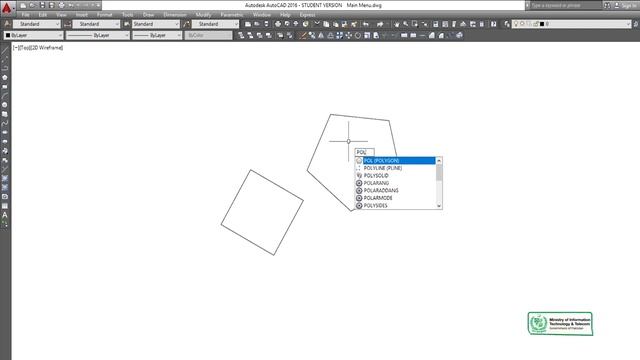Screen dimensions: 640x360
Task: Click the Move tool in Modify toolbar
Action: pyautogui.click(x=349, y=36)
